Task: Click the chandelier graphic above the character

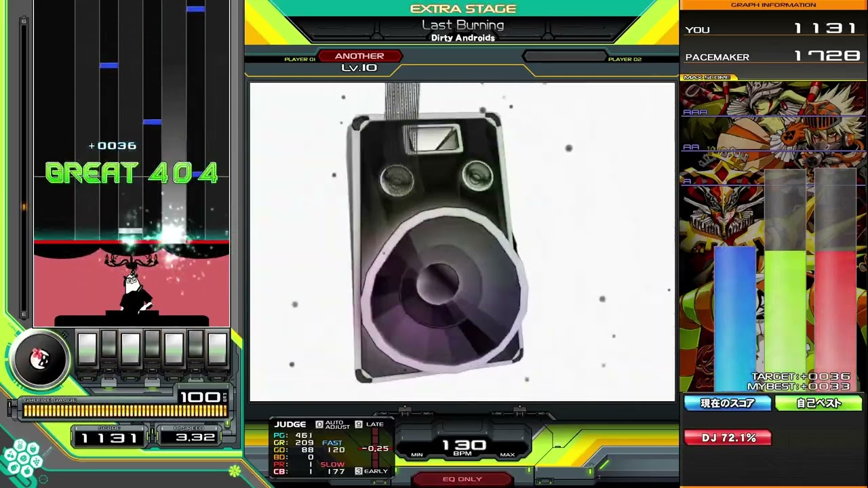Action: (131, 259)
